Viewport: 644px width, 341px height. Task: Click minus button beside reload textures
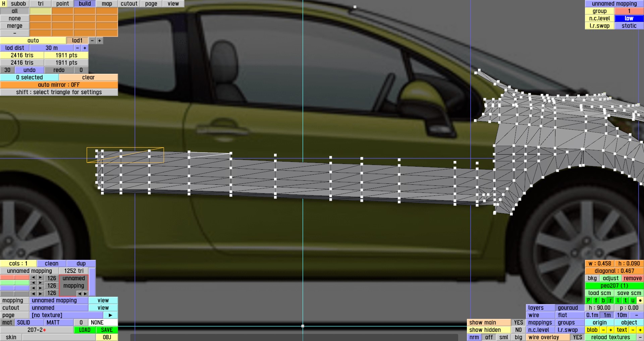coord(640,337)
